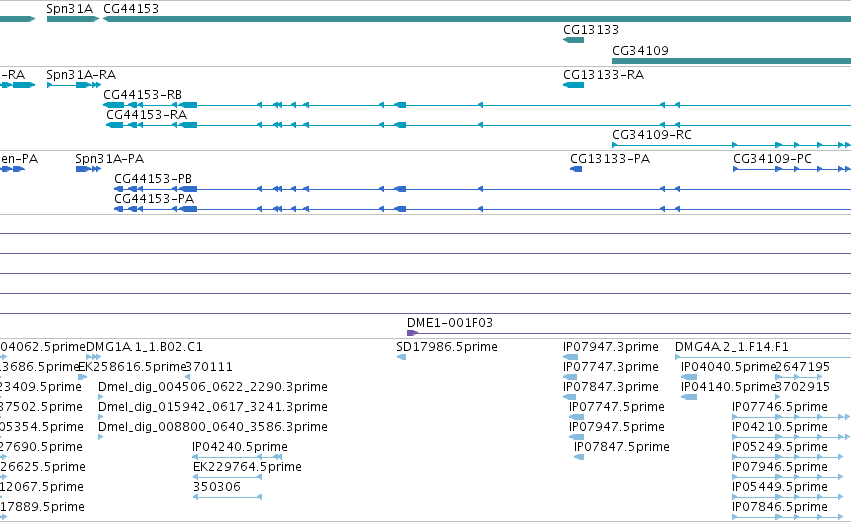Select EST label IP07746.5prime
Image resolution: width=851 pixels, height=522 pixels.
point(779,408)
